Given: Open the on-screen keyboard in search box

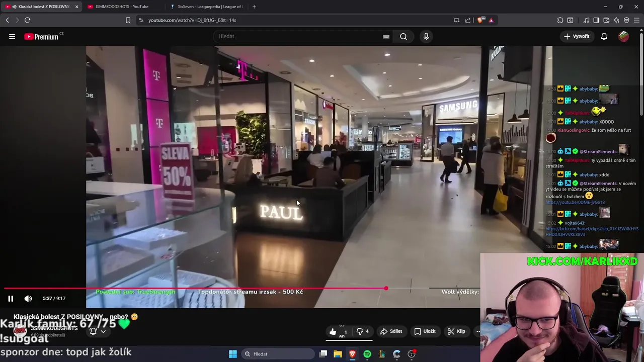Looking at the screenshot, I should pyautogui.click(x=386, y=36).
